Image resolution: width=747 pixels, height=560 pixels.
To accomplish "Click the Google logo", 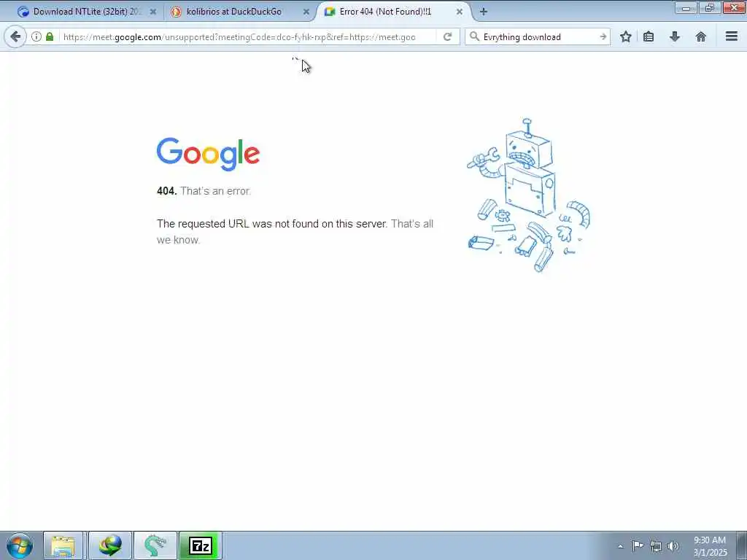I will [x=208, y=155].
